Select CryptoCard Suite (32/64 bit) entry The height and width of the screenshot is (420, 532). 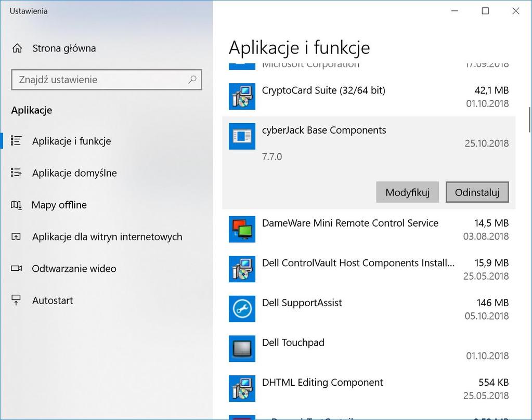[x=369, y=97]
